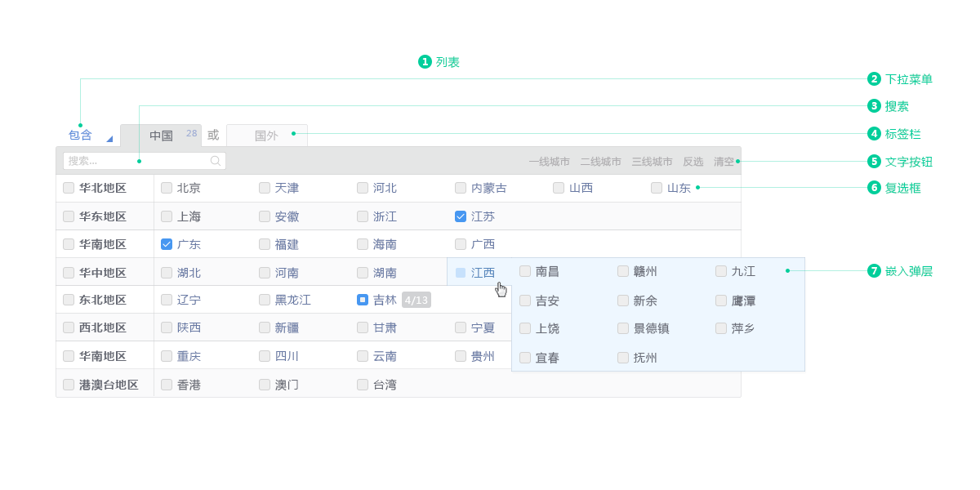The image size is (980, 490).
Task: Select the 云南 checkbox
Action: click(x=363, y=356)
